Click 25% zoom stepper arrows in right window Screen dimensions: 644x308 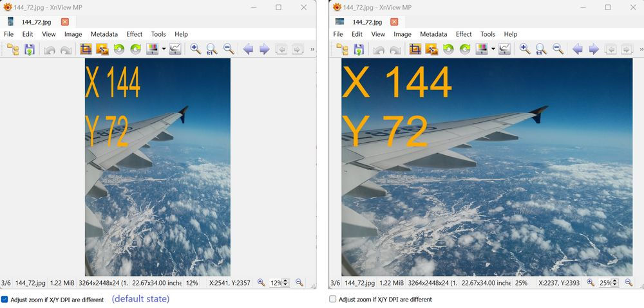pos(615,282)
